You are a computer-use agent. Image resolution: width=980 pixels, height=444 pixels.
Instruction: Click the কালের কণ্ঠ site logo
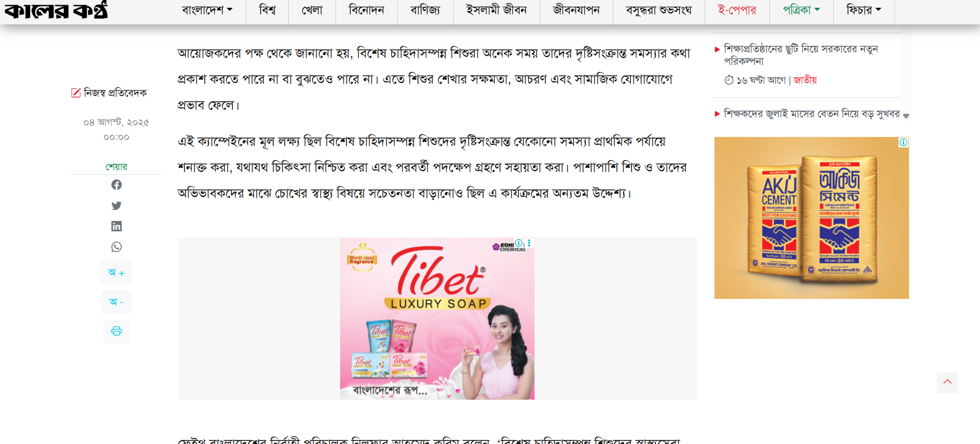click(x=56, y=10)
